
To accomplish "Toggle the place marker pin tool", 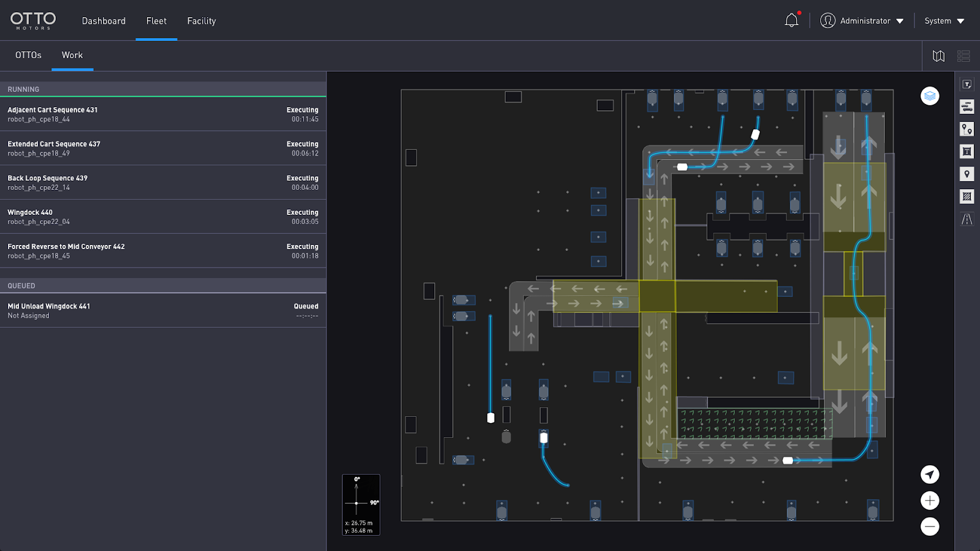I will [967, 174].
